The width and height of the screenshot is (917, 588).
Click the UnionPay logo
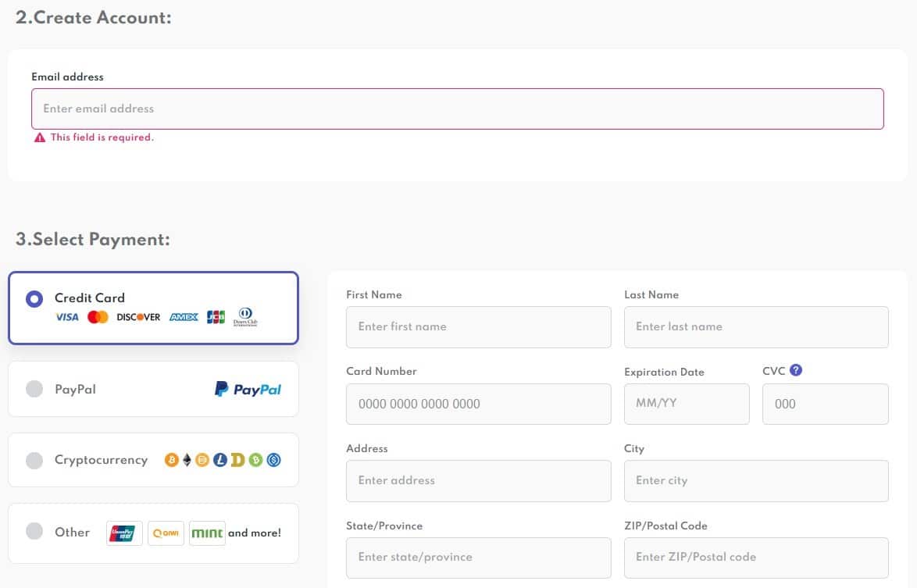click(x=124, y=533)
